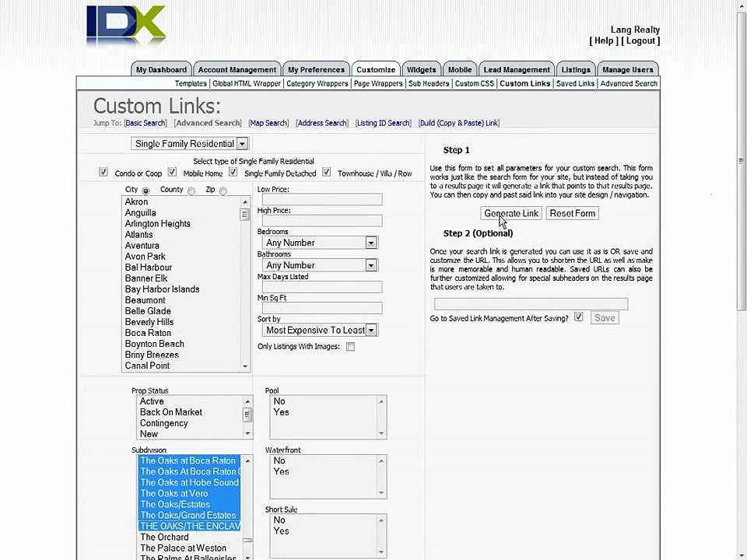Select Yes under Pool
Viewport: 747px width, 560px height.
[x=281, y=412]
